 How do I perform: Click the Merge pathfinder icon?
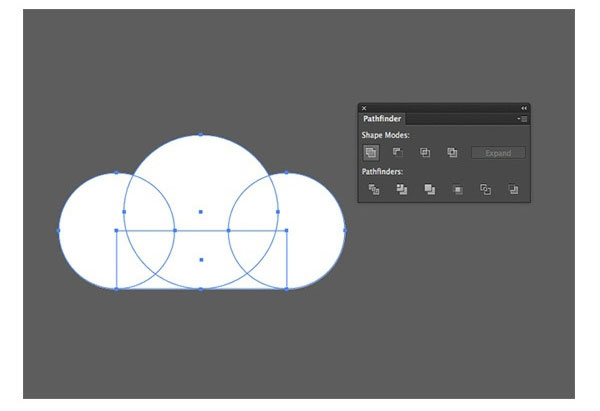tap(430, 189)
